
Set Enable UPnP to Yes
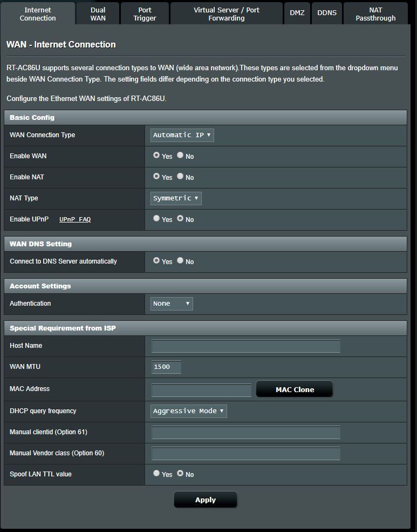[x=156, y=218]
